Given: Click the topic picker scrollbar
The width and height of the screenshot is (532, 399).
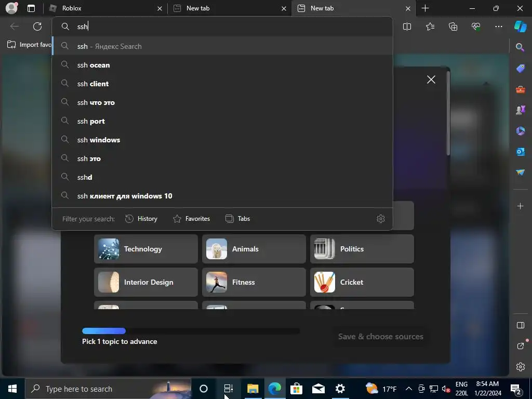Looking at the screenshot, I should [448, 113].
